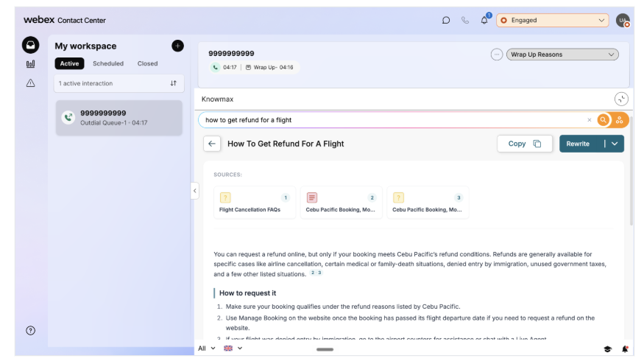Click the 04:17 green phone timer icon

pyautogui.click(x=215, y=67)
